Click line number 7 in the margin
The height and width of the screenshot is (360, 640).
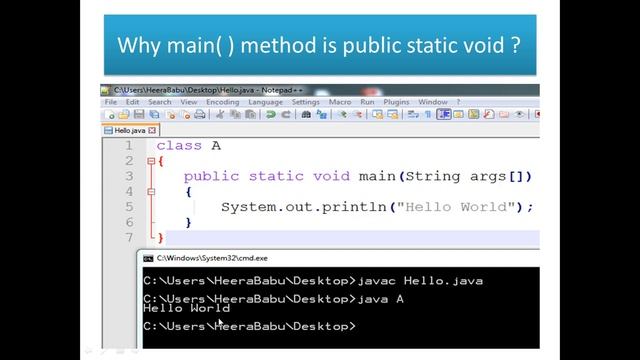129,238
